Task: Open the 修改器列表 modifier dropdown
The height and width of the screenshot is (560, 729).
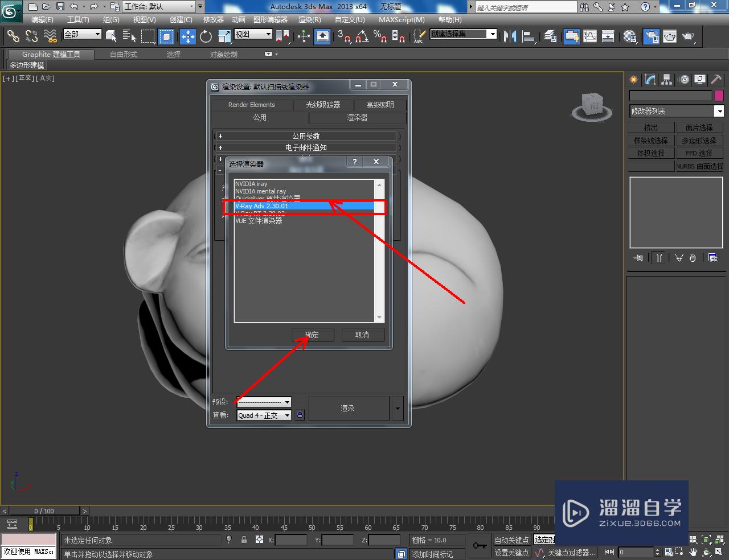Action: point(676,111)
